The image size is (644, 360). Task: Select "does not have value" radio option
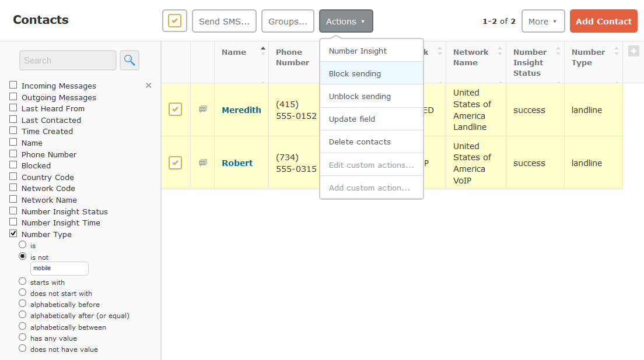click(x=23, y=348)
